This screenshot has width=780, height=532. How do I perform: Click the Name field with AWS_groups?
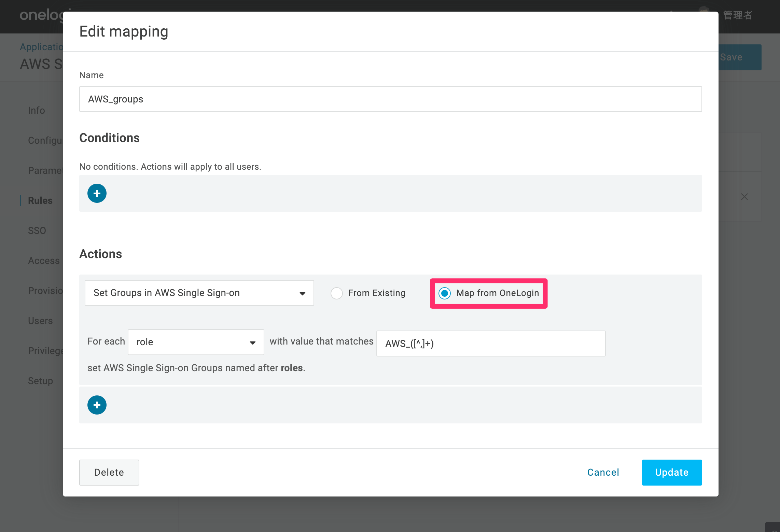coord(391,99)
